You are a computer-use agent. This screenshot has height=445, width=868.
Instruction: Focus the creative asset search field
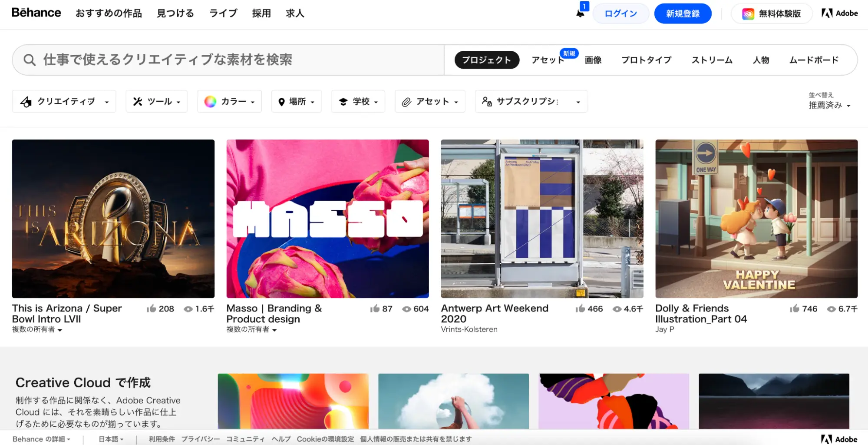(x=228, y=60)
